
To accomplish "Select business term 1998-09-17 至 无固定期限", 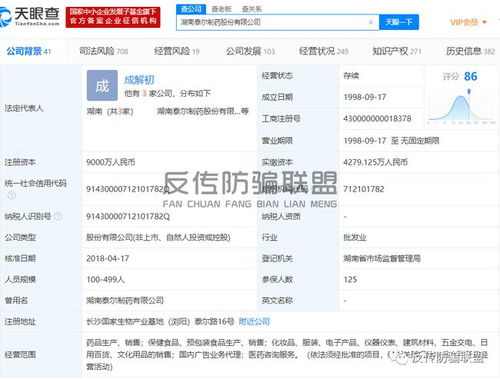I will [x=391, y=141].
